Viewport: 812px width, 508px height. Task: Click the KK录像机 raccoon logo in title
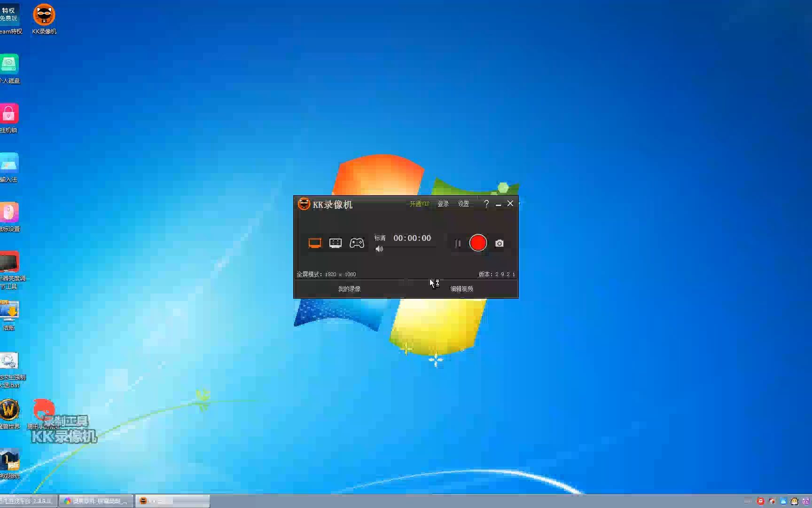point(304,204)
